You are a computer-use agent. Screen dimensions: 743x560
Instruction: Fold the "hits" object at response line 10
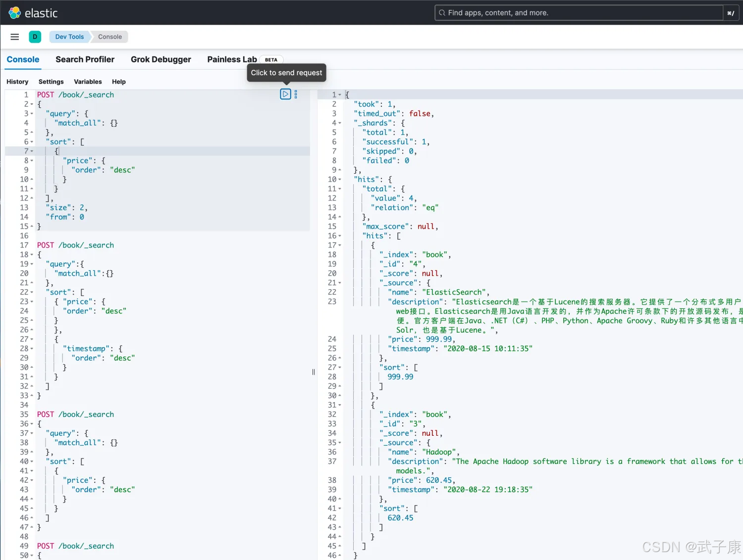(x=340, y=180)
